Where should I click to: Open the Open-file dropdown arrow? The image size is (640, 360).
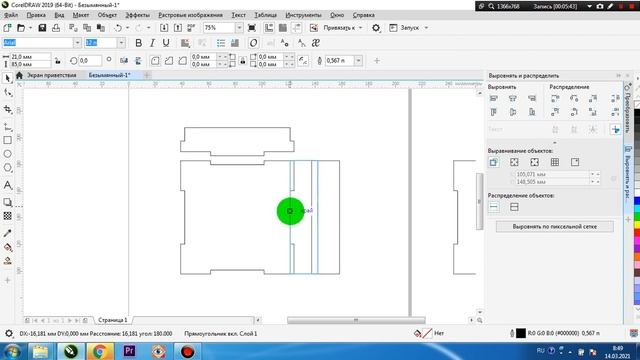click(x=30, y=28)
